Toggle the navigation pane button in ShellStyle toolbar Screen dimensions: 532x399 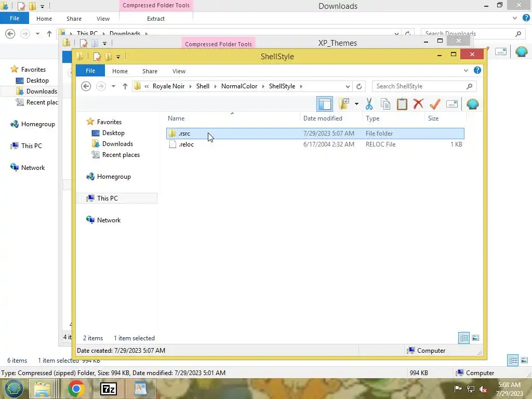coord(325,104)
